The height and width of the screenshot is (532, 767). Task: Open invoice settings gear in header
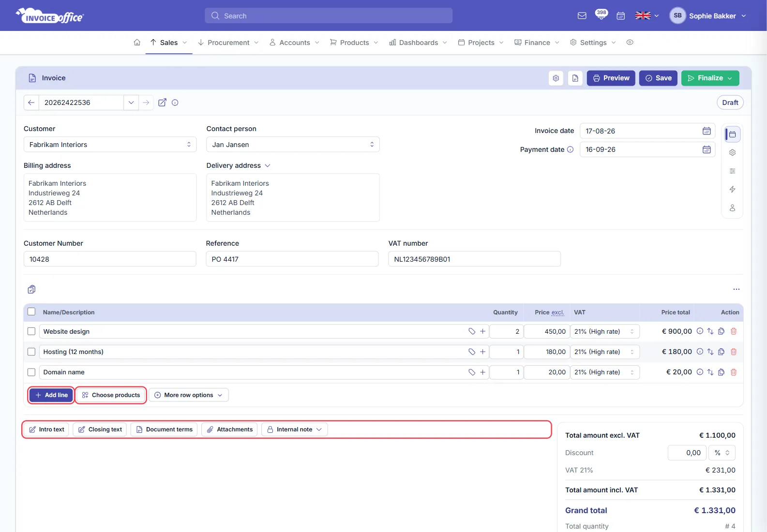[556, 78]
